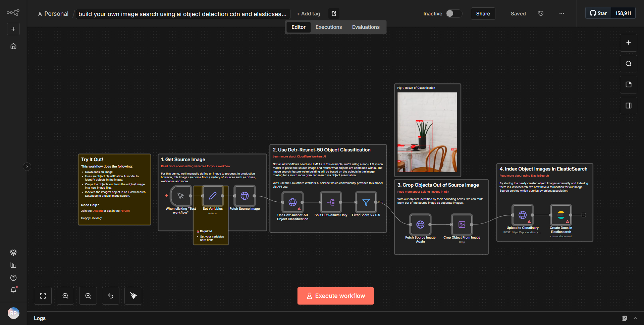
Task: Click the Share button
Action: click(483, 13)
